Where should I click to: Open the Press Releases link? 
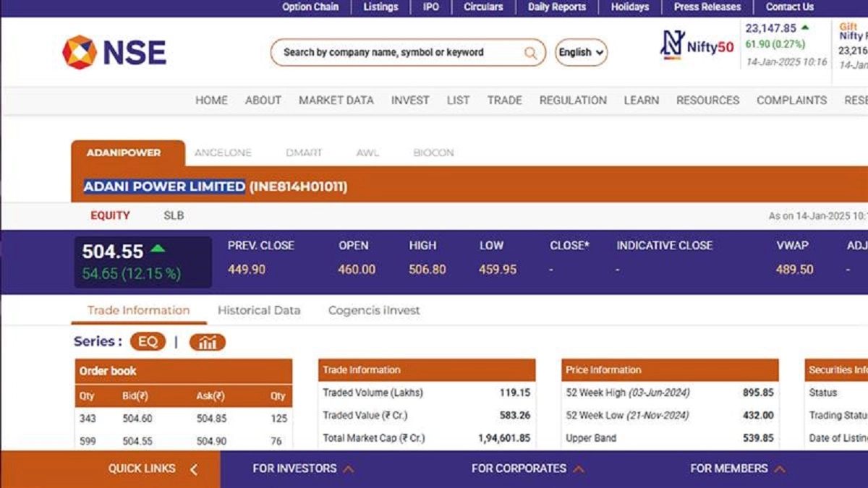(707, 7)
